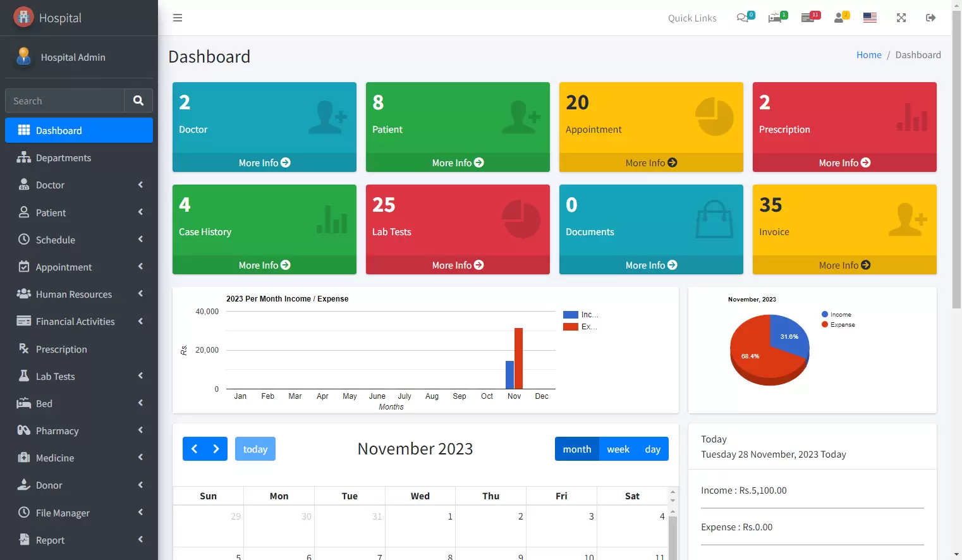Expand the Patient sidebar menu chevron
Viewport: 962px width, 560px height.
tap(140, 212)
